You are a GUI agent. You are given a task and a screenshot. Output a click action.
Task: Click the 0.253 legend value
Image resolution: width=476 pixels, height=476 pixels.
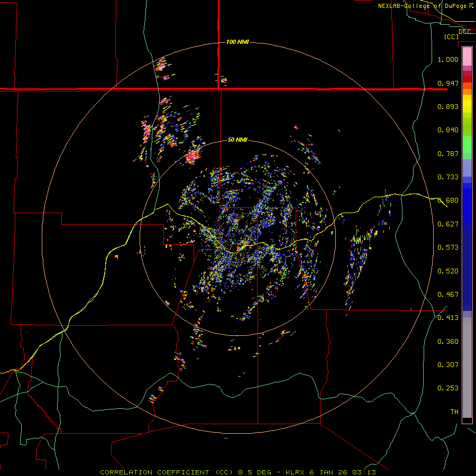pos(448,388)
